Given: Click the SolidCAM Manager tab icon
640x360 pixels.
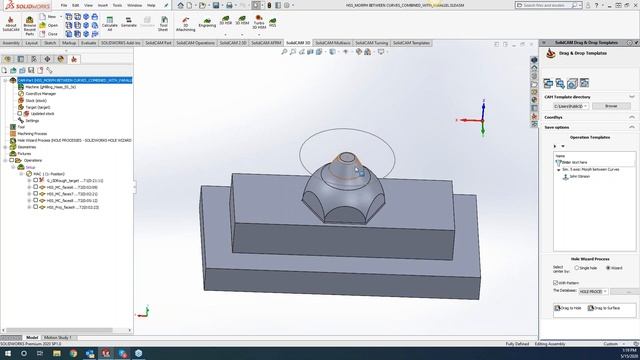Looking at the screenshot, I should pos(74,59).
